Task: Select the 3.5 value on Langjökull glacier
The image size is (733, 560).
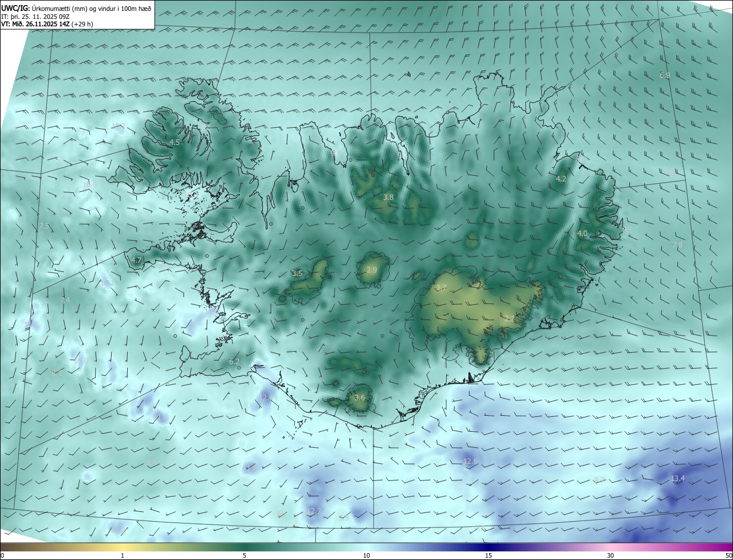Action: tap(297, 273)
